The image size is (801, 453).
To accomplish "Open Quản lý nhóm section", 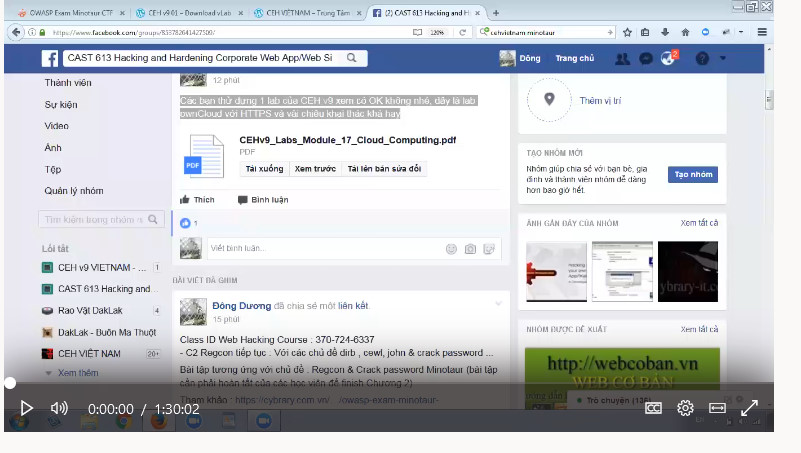I will click(74, 191).
